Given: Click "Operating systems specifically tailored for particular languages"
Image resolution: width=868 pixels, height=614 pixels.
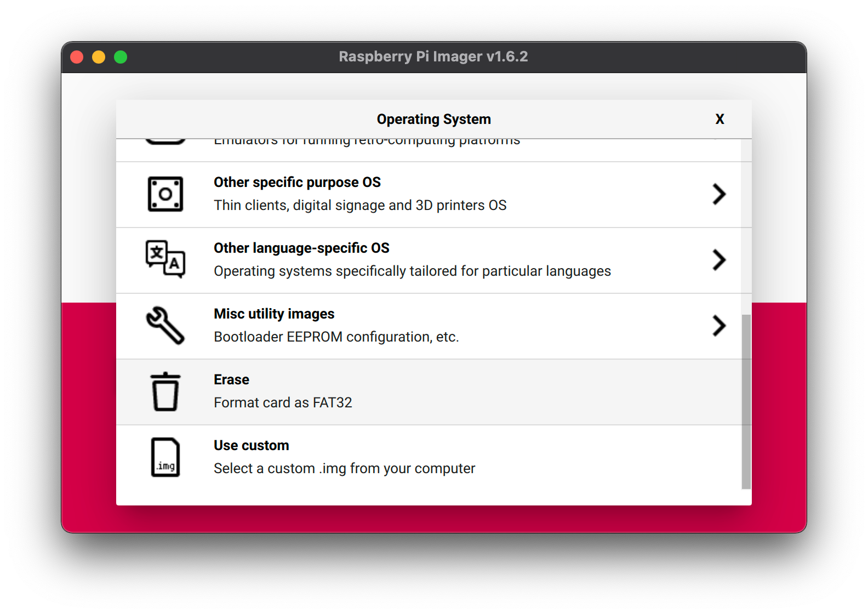Looking at the screenshot, I should click(412, 271).
